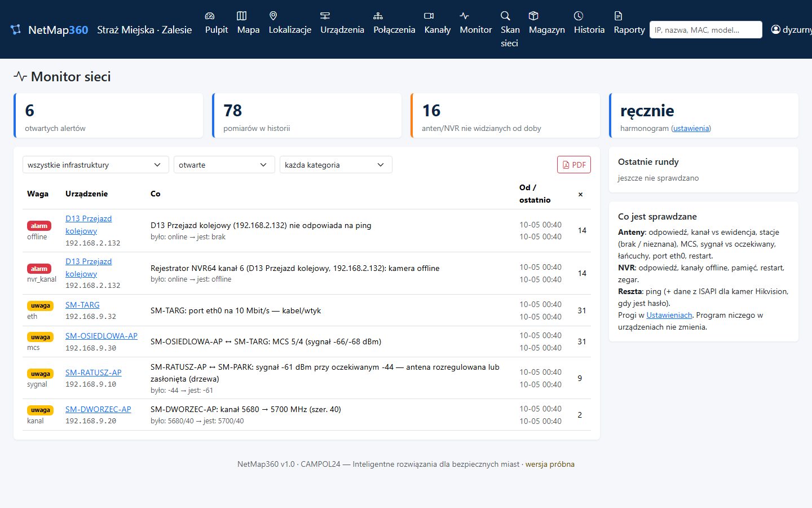Click the × column header in alerts table

pos(580,194)
